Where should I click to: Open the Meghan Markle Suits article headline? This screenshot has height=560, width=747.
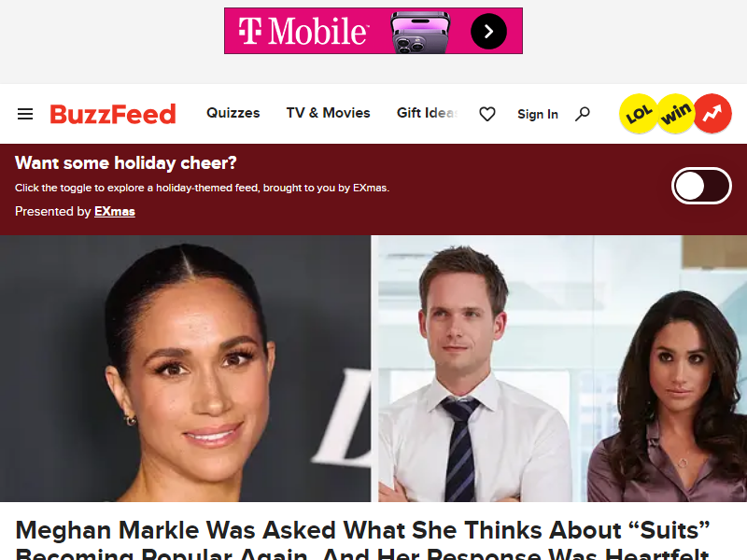[x=362, y=541]
